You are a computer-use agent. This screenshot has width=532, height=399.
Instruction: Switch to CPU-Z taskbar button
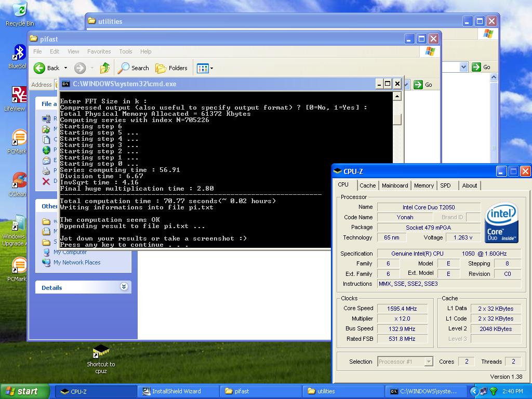tap(96, 392)
